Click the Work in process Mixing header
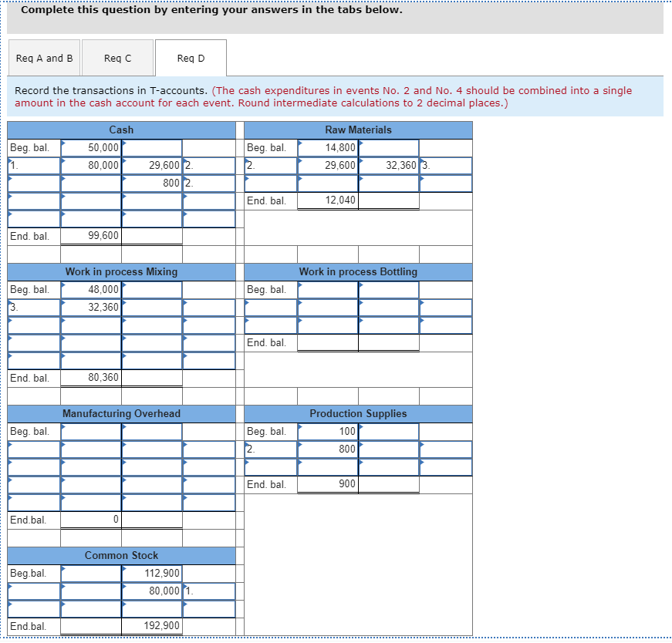This screenshot has height=643, width=672. [121, 271]
